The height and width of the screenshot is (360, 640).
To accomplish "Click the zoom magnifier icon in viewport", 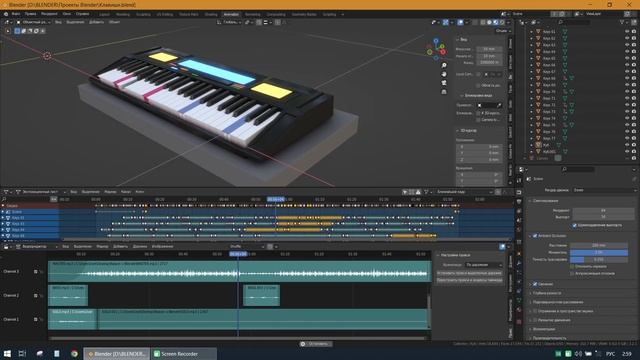I will pos(444,65).
